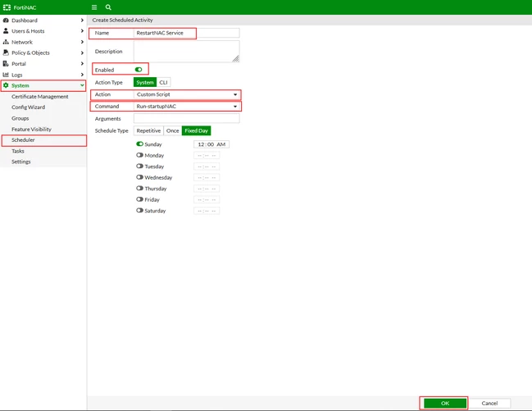This screenshot has width=532, height=411.
Task: Click the Sunday 12:00 AM time field
Action: pos(211,144)
